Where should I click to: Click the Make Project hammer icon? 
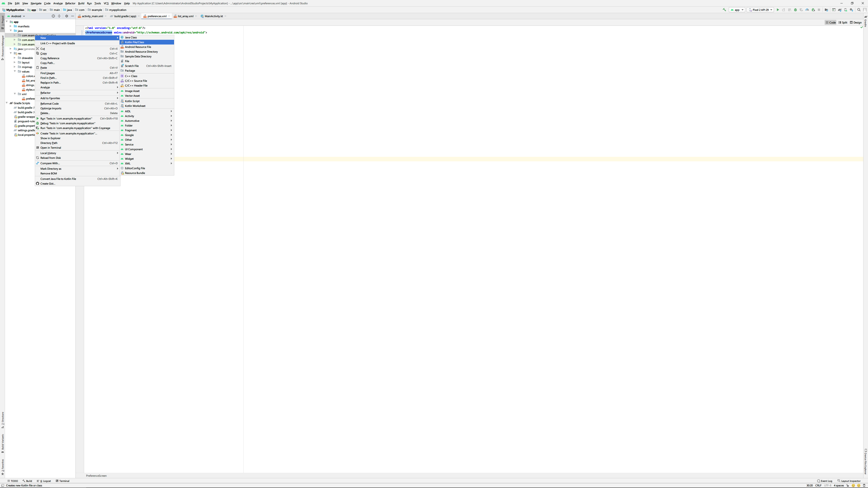tap(724, 10)
